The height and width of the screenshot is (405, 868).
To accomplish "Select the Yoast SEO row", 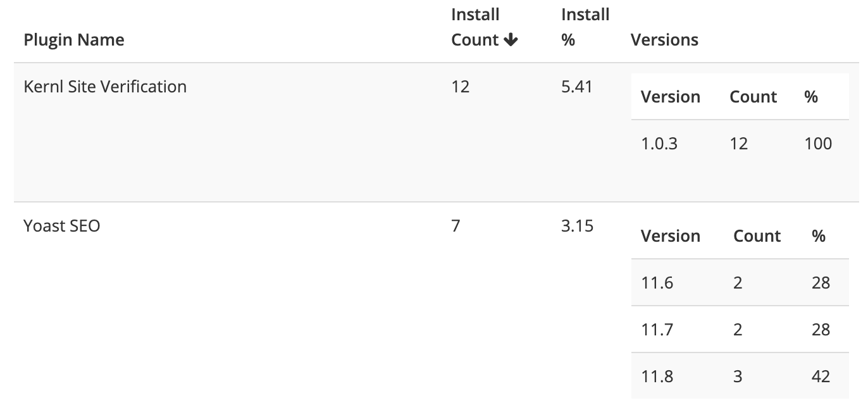I will point(61,225).
